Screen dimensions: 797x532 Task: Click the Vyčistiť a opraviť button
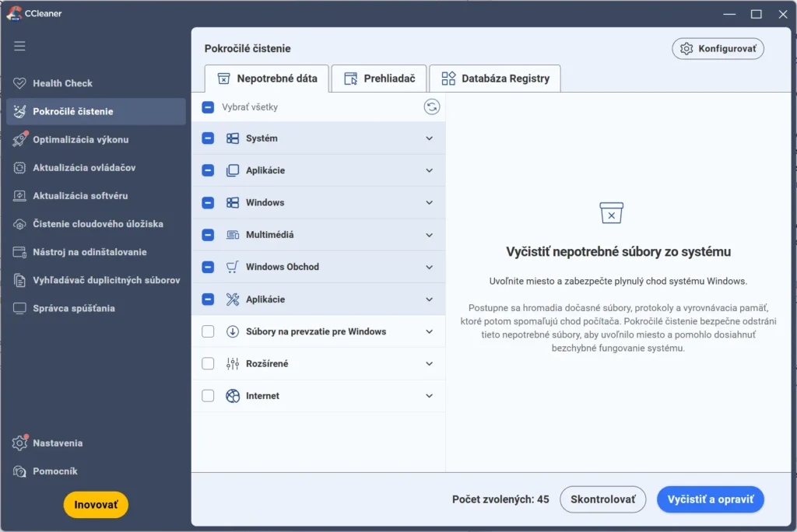710,499
